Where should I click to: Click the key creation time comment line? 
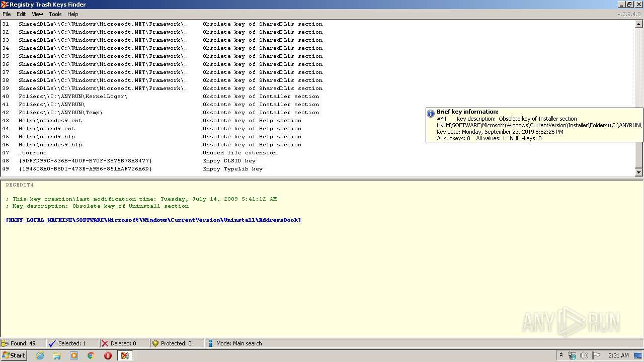tap(141, 199)
